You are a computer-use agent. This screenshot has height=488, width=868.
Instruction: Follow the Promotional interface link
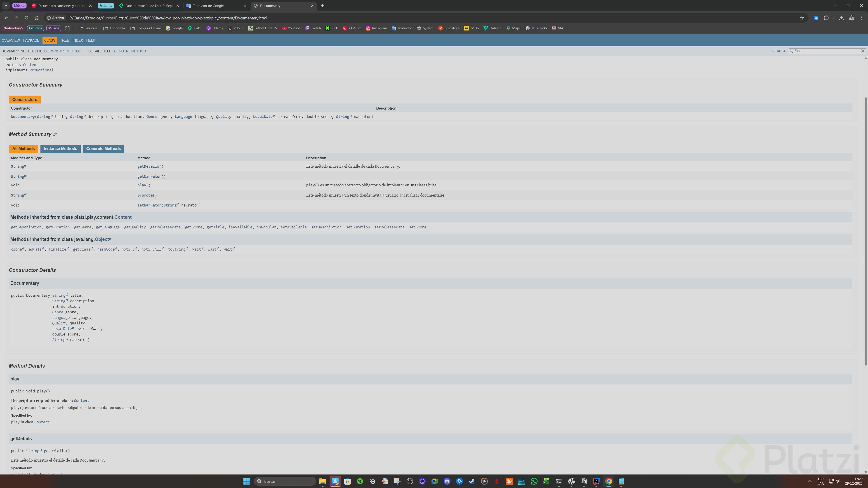[x=41, y=70]
